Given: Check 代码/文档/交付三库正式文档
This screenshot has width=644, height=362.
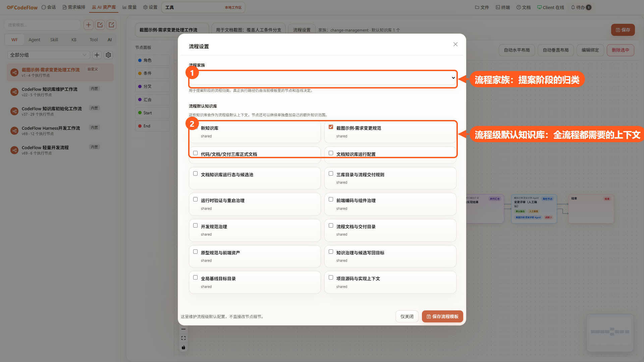Looking at the screenshot, I should pyautogui.click(x=196, y=153).
